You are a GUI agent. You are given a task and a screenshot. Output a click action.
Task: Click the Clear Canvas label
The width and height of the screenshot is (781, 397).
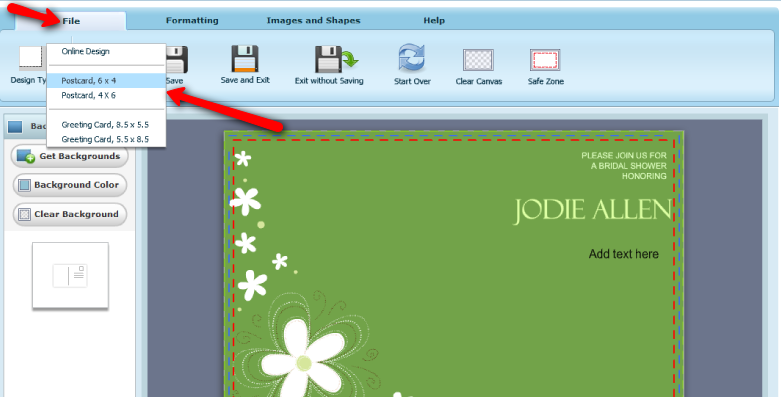coord(478,81)
